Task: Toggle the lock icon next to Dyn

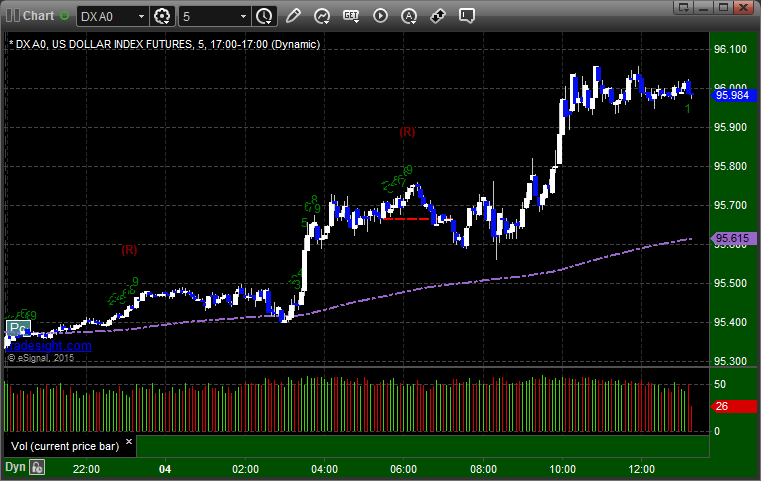Action: 37,467
